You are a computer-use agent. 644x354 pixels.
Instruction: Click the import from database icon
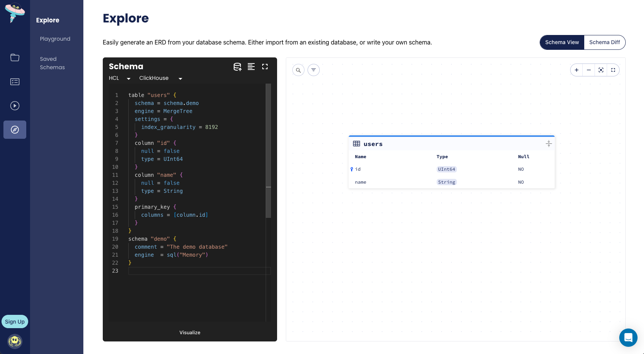click(x=237, y=67)
